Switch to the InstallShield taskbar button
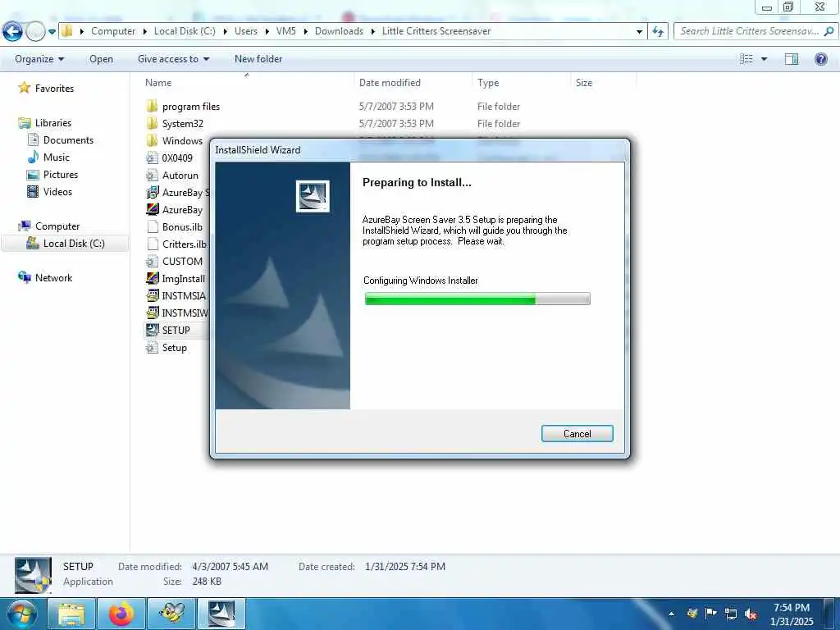This screenshot has width=840, height=630. [221, 614]
